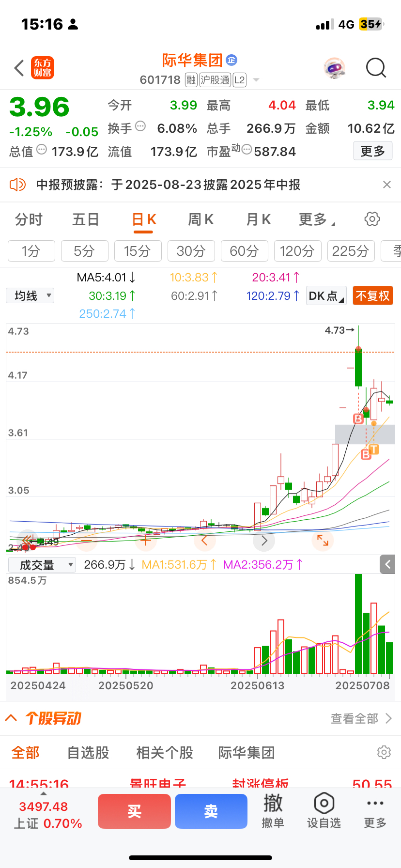The height and width of the screenshot is (868, 401).
Task: Open the 成交量 sub-indicator dropdown
Action: [42, 565]
